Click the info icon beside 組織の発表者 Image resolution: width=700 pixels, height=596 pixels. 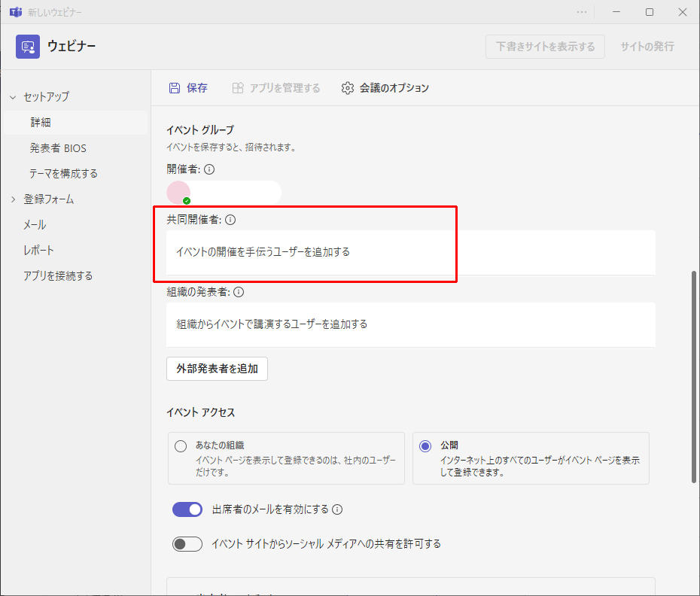coord(239,291)
